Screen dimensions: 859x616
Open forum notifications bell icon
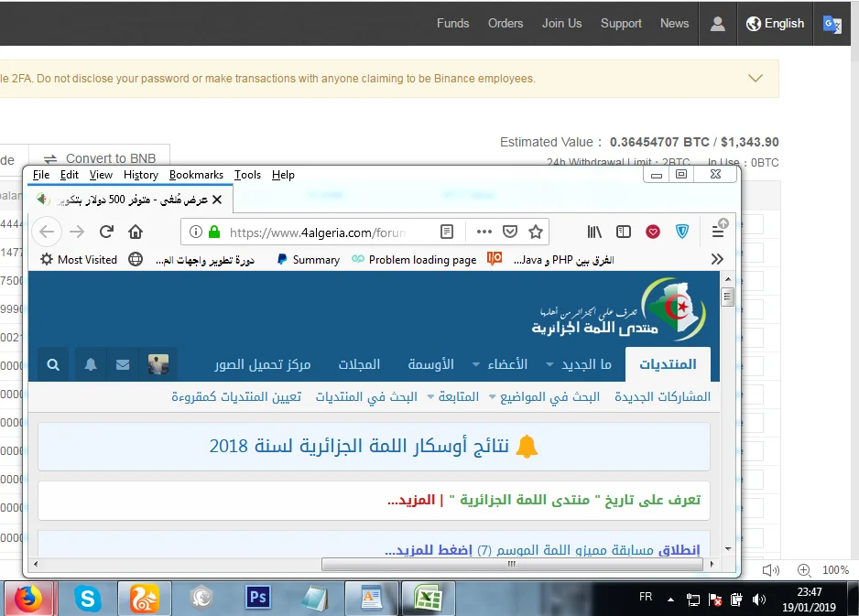(91, 364)
